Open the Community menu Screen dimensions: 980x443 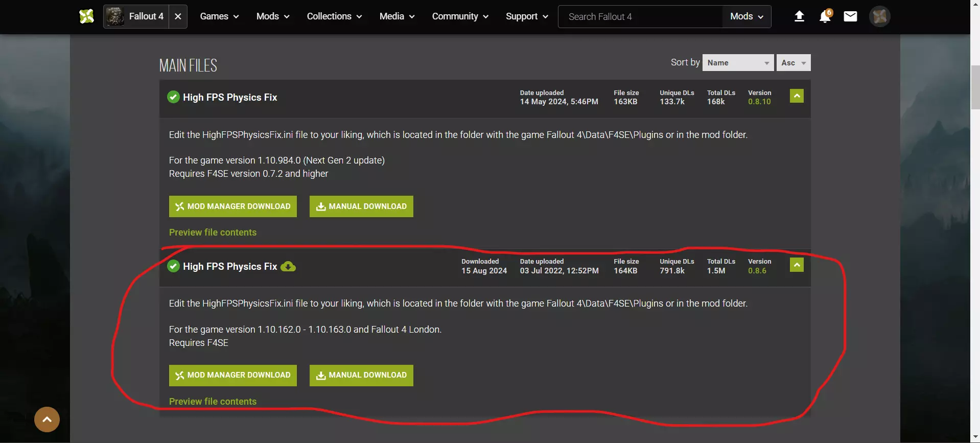coord(460,16)
